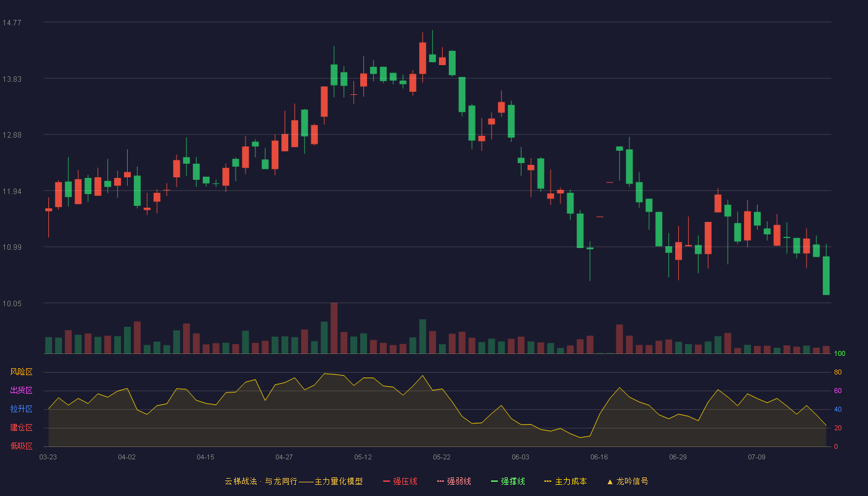The width and height of the screenshot is (868, 496).
Task: Click the red 20 indicator axis value
Action: coord(838,428)
